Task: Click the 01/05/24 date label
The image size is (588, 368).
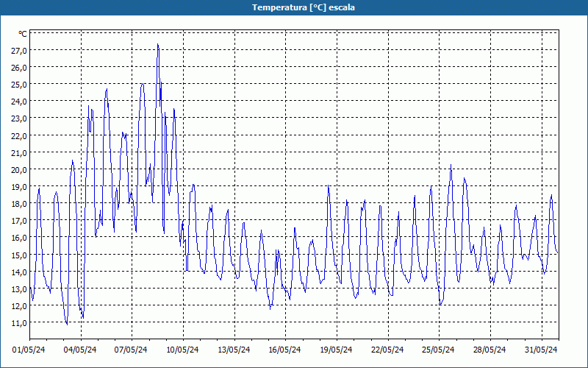Action: point(29,350)
